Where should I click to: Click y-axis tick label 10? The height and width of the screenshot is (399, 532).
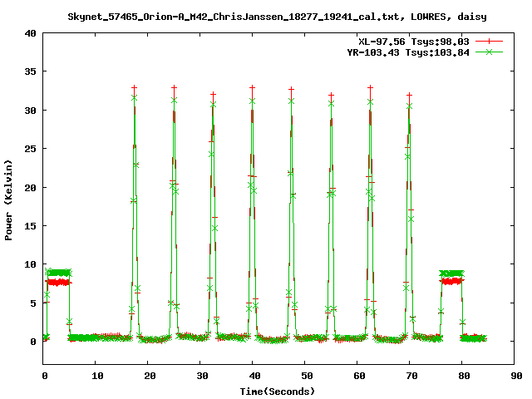(30, 264)
